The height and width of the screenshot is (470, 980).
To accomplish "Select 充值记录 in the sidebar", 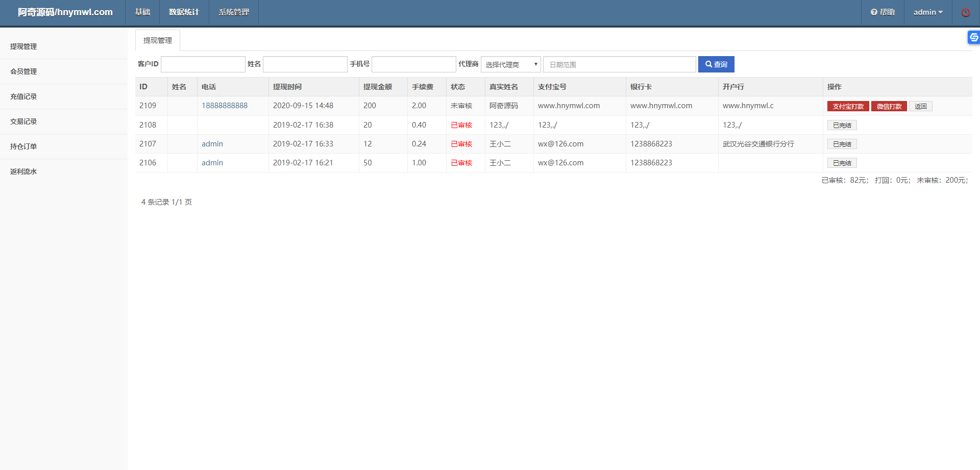I will point(23,96).
